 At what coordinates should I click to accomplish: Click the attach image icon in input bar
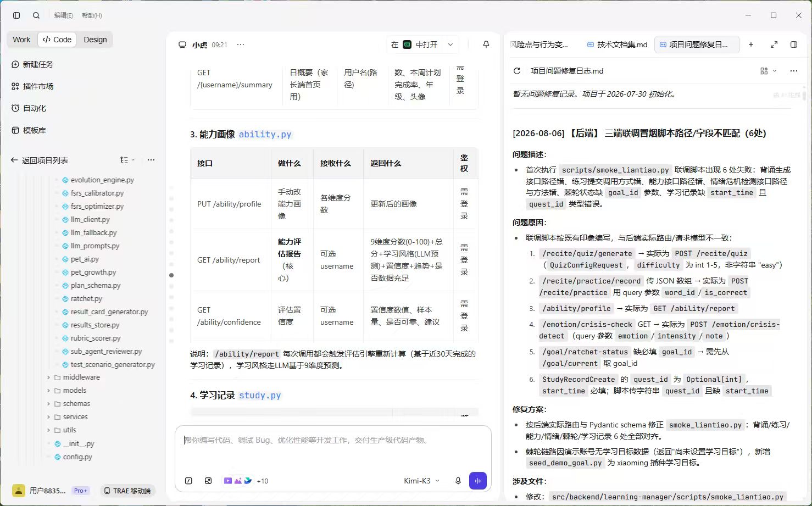click(x=208, y=481)
